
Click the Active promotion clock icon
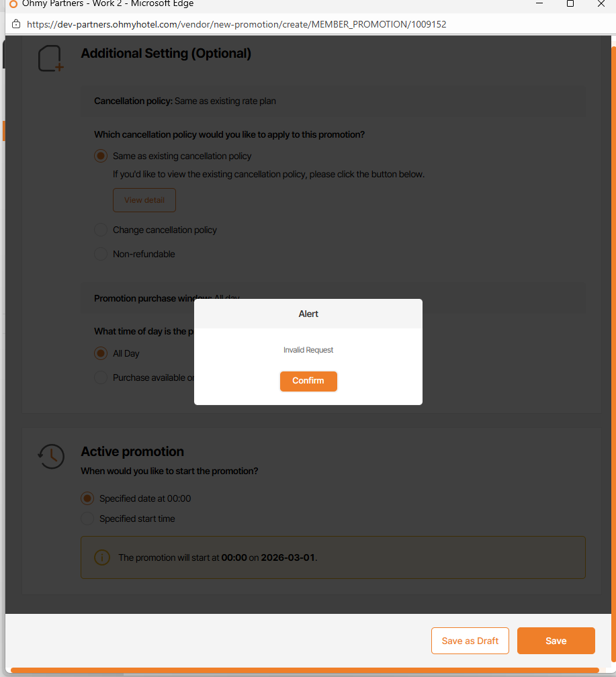[x=51, y=457]
